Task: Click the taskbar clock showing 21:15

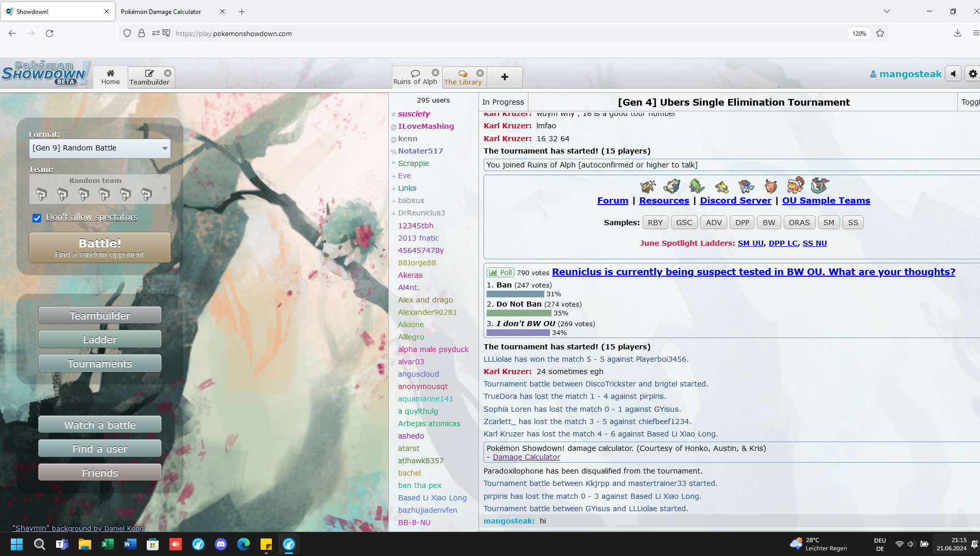Action: pyautogui.click(x=952, y=544)
